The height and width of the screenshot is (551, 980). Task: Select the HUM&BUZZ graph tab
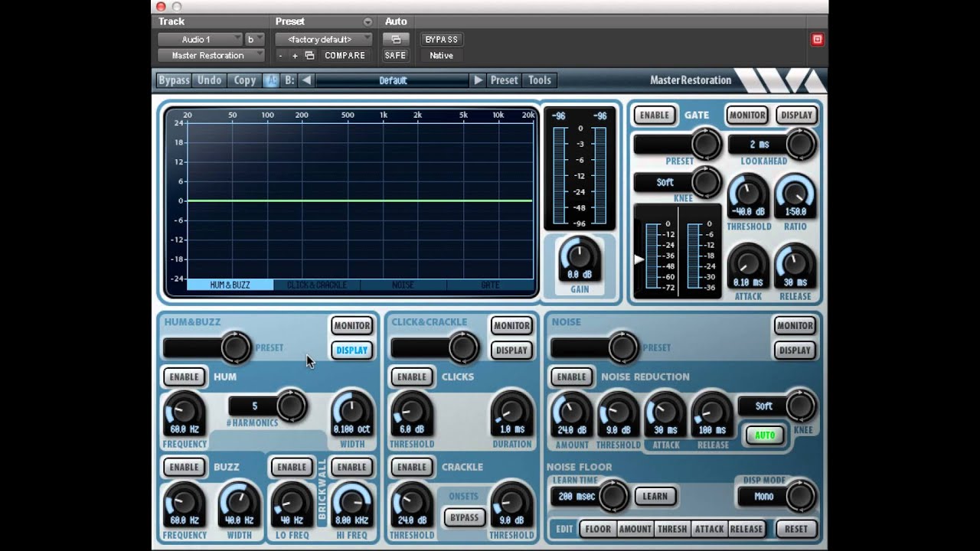click(x=230, y=285)
